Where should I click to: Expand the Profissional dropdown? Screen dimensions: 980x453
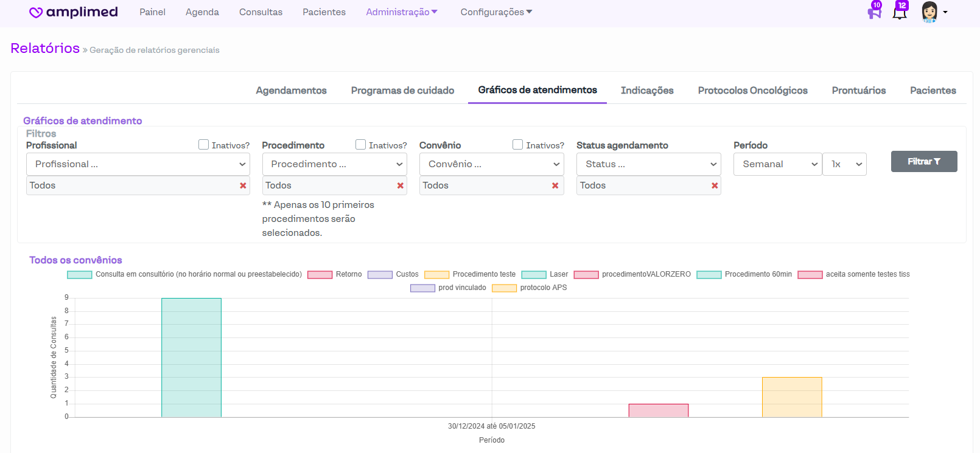click(x=138, y=164)
